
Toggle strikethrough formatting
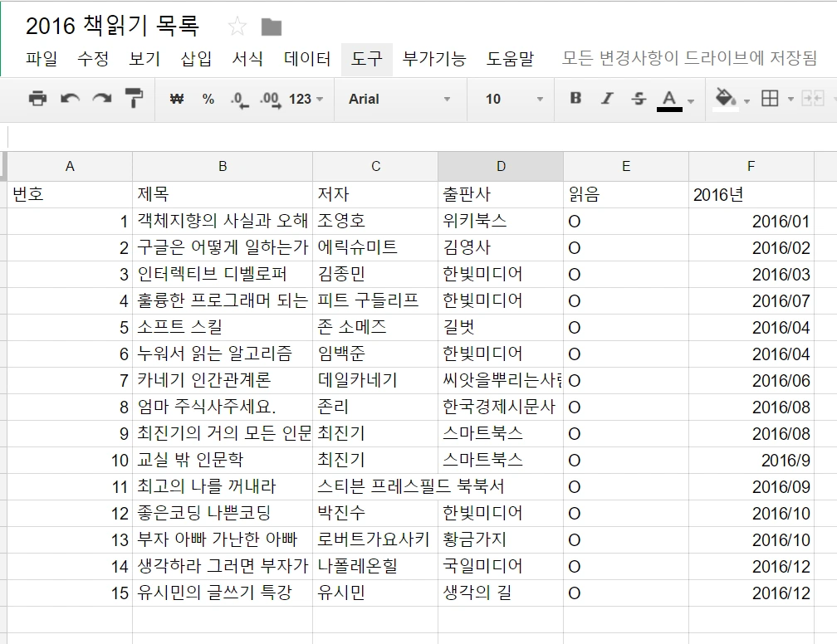coord(638,99)
